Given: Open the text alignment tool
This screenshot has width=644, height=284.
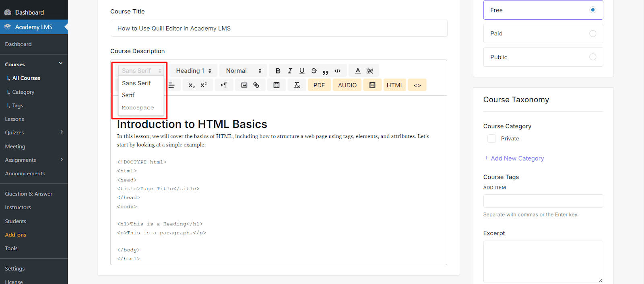Looking at the screenshot, I should pyautogui.click(x=172, y=85).
